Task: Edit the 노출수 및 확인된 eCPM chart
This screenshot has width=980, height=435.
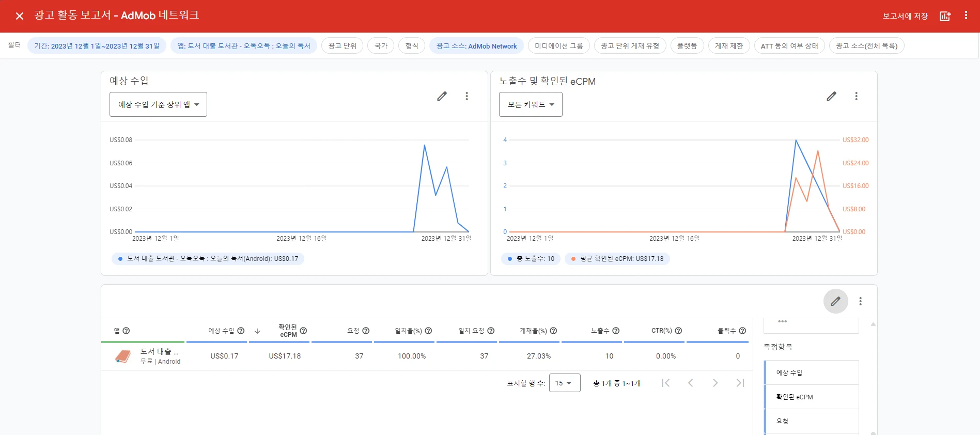Action: pyautogui.click(x=831, y=96)
